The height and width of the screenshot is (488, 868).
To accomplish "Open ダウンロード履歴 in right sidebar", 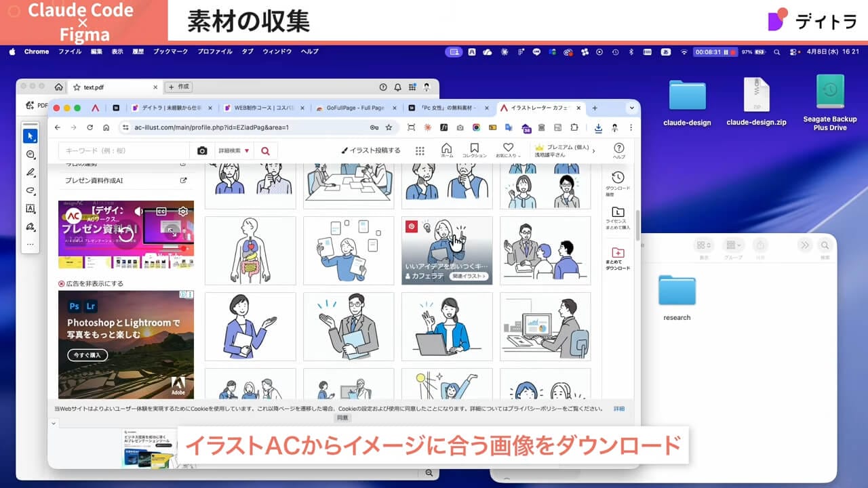I will pyautogui.click(x=617, y=182).
